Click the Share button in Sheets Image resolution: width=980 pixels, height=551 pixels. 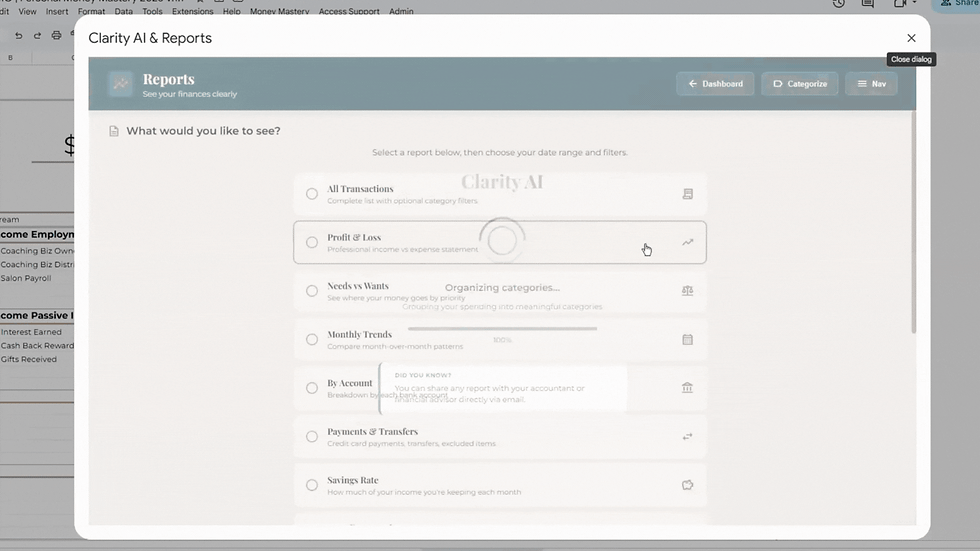956,4
